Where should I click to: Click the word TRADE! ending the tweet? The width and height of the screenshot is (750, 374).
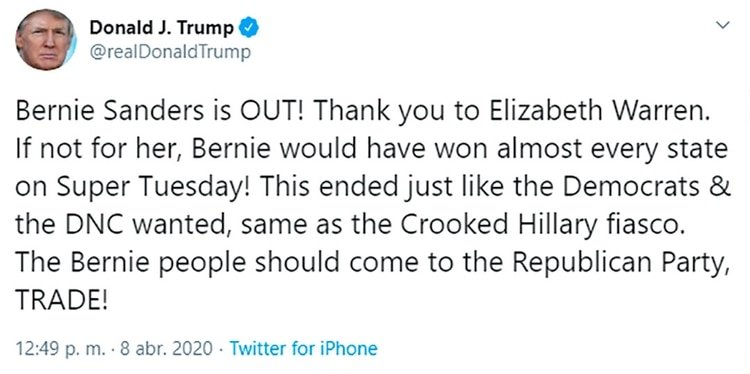62,300
